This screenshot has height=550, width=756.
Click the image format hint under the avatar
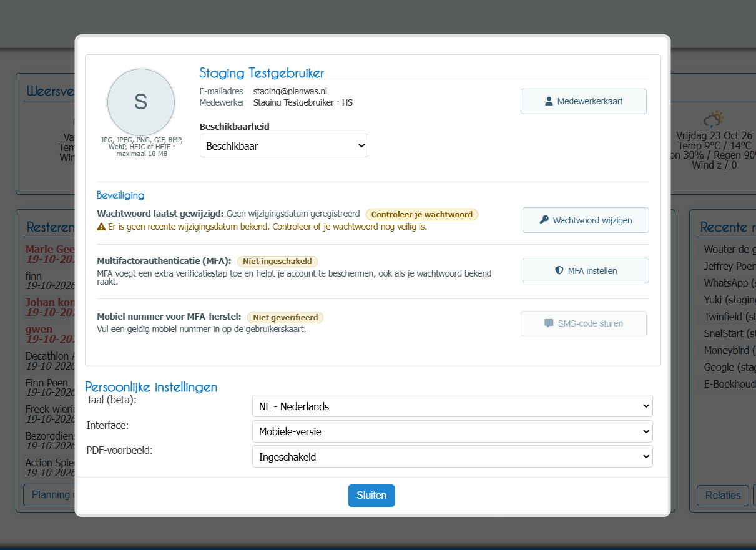(x=141, y=147)
